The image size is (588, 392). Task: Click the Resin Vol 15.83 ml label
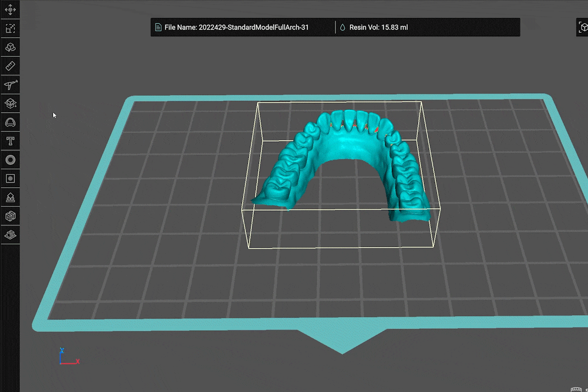(x=378, y=27)
